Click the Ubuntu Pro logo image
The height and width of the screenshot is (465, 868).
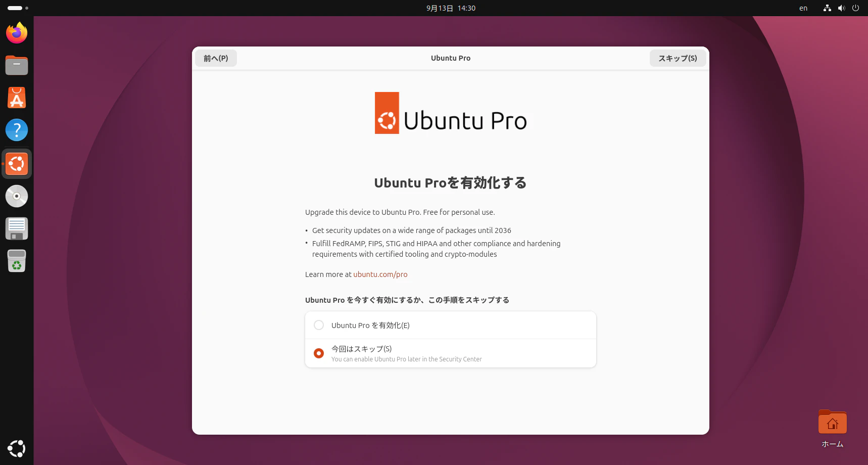tap(451, 113)
